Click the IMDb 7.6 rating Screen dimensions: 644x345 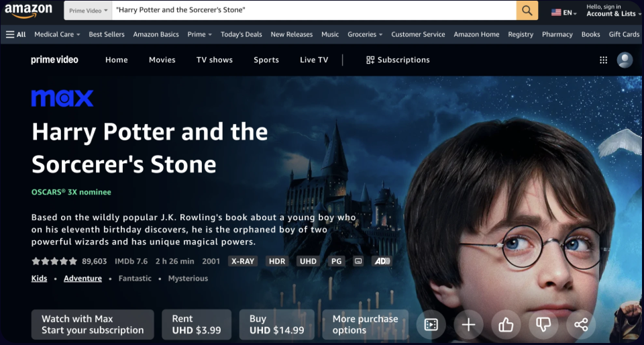131,261
